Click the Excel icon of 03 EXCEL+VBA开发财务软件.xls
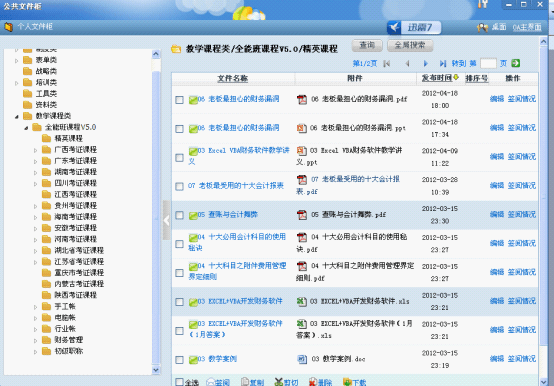Screen dimensions: 554x386 [x=301, y=302]
